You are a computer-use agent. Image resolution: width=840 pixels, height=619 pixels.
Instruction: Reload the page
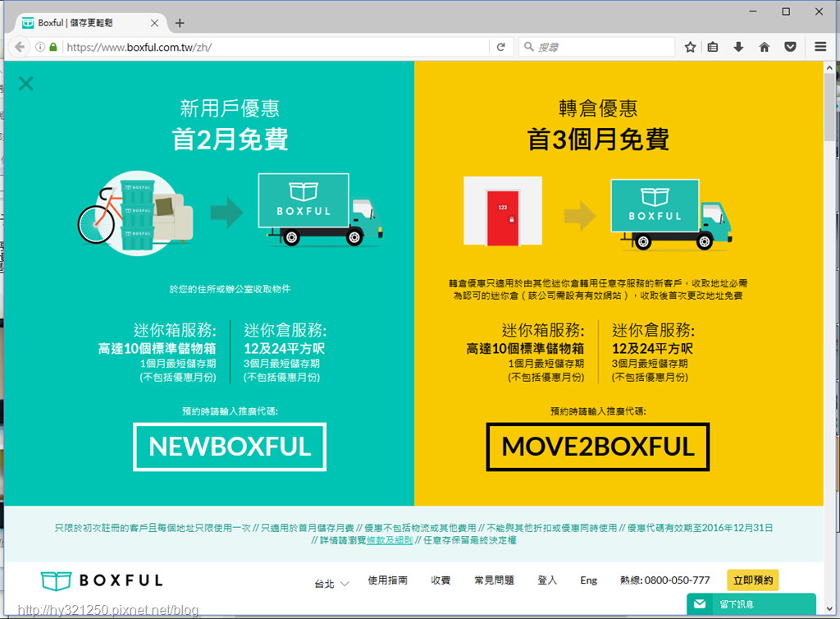(501, 47)
